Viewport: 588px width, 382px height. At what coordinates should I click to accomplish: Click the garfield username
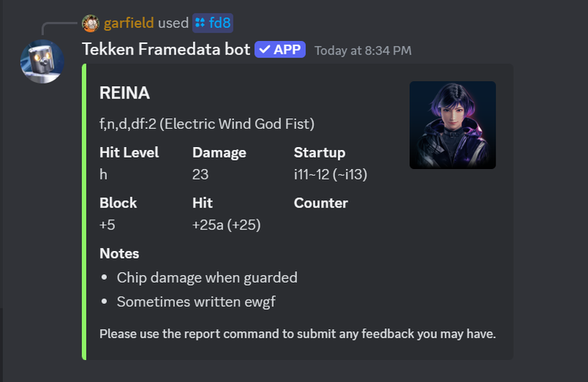coord(129,23)
